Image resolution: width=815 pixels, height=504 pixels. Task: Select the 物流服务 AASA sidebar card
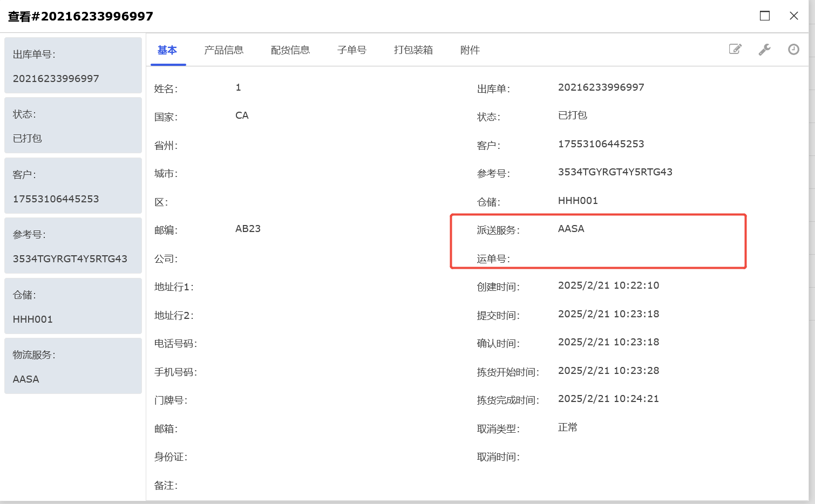pos(73,366)
